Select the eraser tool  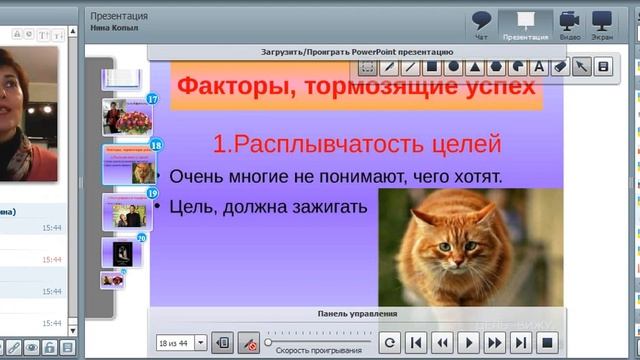click(560, 67)
